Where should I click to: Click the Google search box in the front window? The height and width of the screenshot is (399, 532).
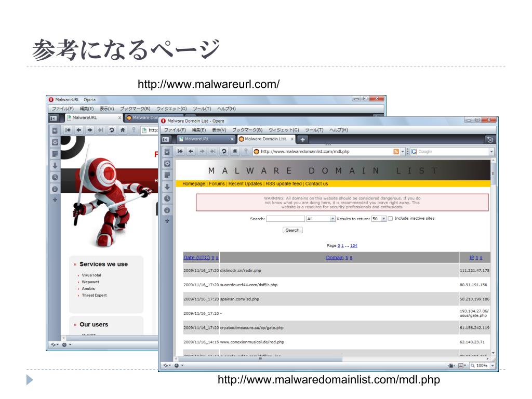coord(449,152)
